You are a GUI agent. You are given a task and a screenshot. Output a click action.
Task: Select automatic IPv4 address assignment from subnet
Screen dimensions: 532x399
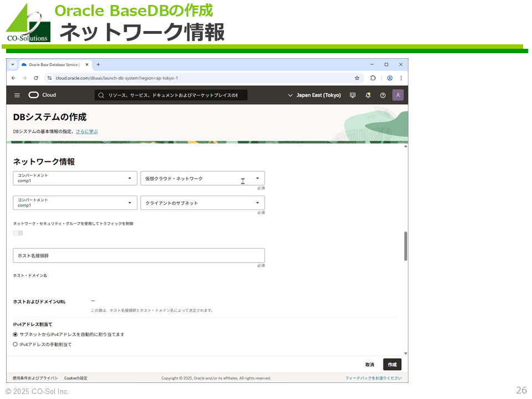pos(16,335)
